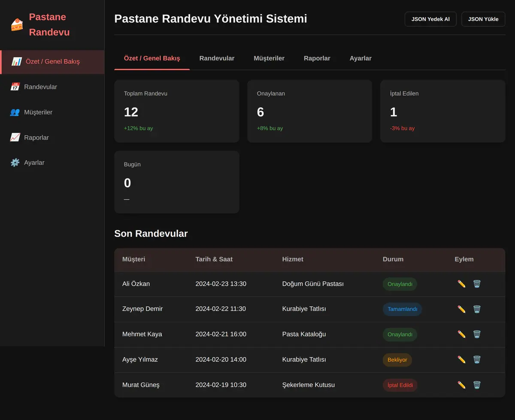515x420 pixels.
Task: Click the chart icon beside Özet / Genel Bakış
Action: pos(17,61)
